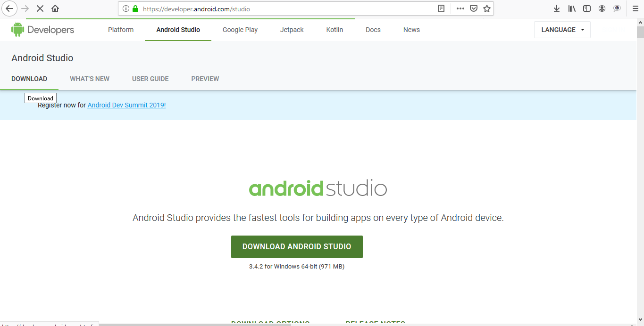Open the hamburger application menu

(x=635, y=8)
